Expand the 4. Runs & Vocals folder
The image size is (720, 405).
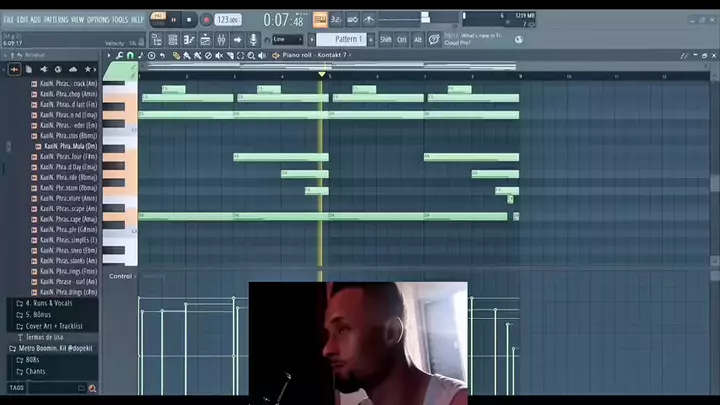[45, 304]
